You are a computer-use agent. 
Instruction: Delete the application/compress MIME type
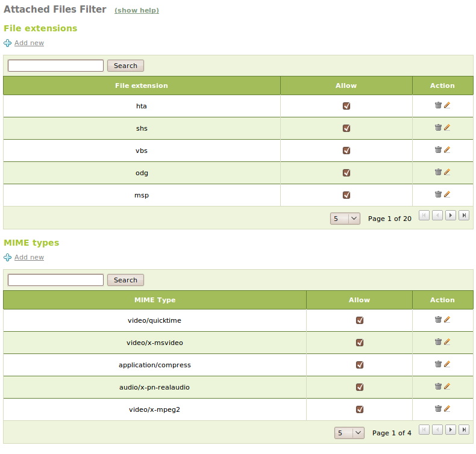point(438,364)
